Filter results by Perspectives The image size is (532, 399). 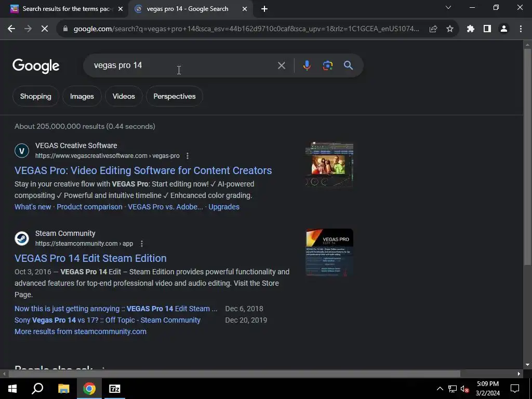click(175, 96)
